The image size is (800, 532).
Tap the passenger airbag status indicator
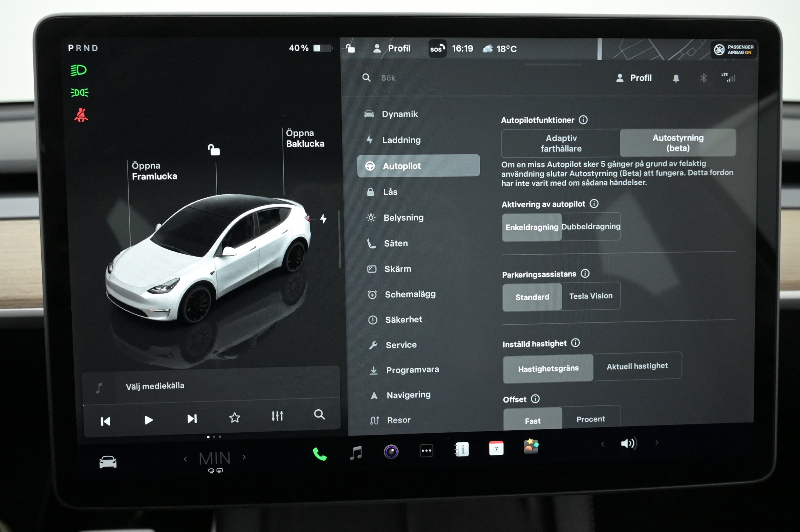(733, 50)
